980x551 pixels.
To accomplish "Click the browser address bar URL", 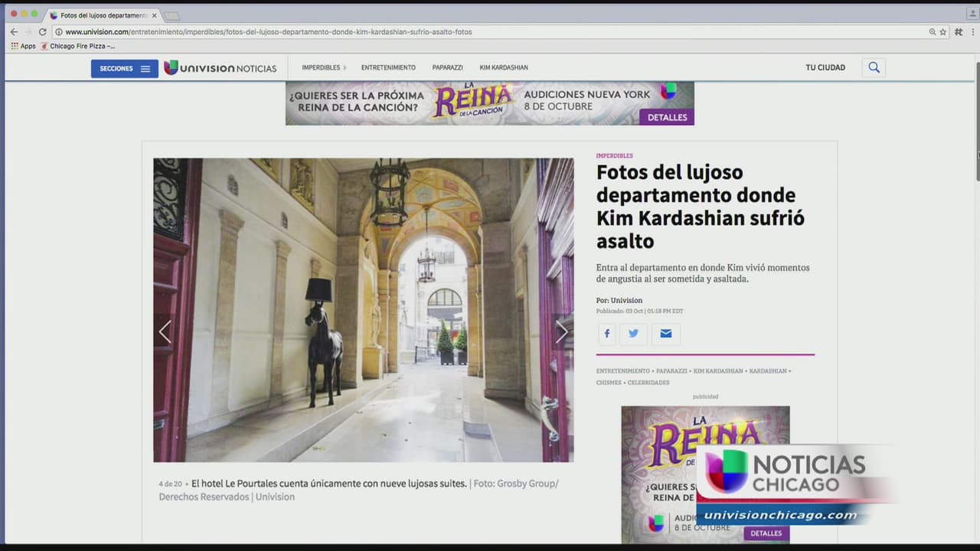I will point(268,32).
